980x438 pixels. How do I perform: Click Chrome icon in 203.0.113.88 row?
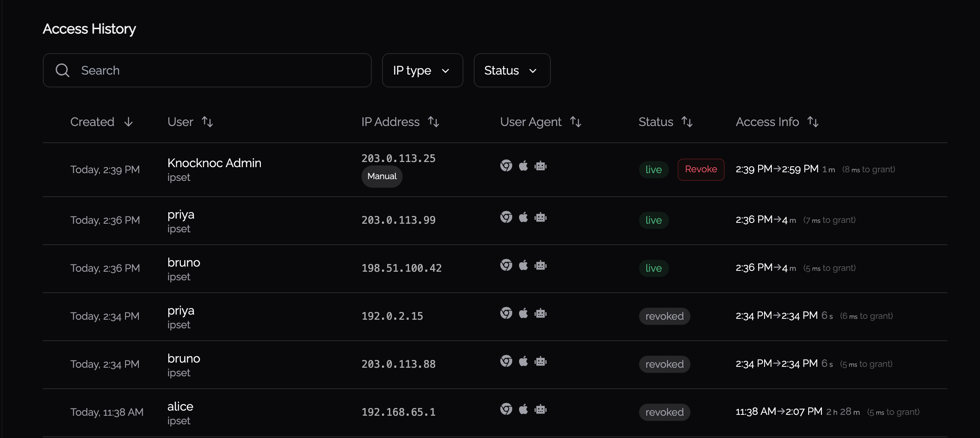[506, 361]
